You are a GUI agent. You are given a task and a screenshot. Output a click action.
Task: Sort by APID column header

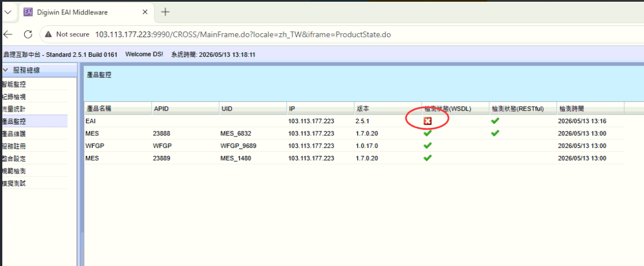pyautogui.click(x=185, y=108)
